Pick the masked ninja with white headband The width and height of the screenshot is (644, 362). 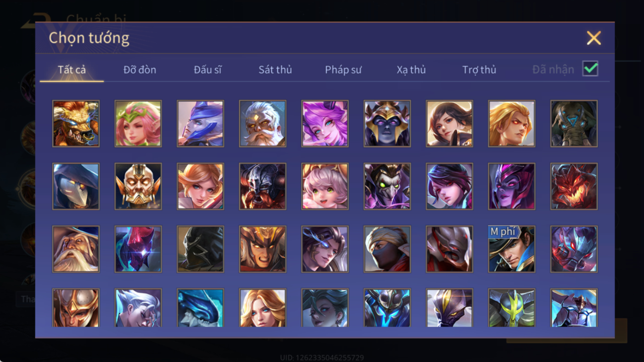click(x=387, y=249)
